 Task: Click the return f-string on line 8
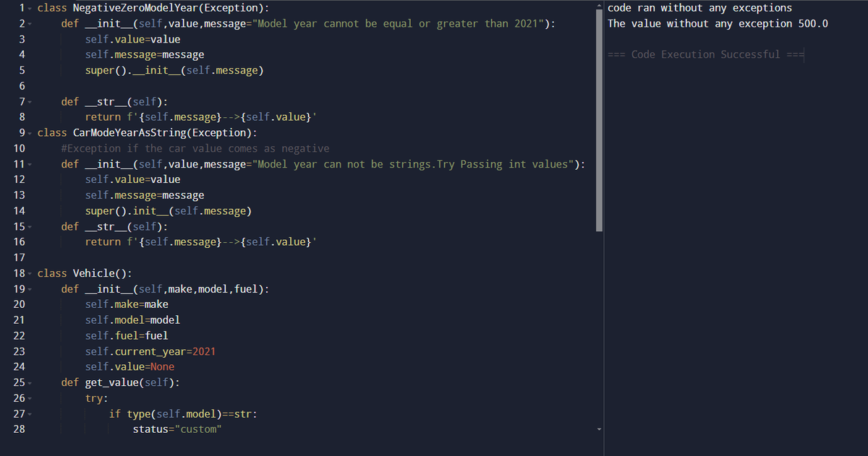click(x=201, y=117)
